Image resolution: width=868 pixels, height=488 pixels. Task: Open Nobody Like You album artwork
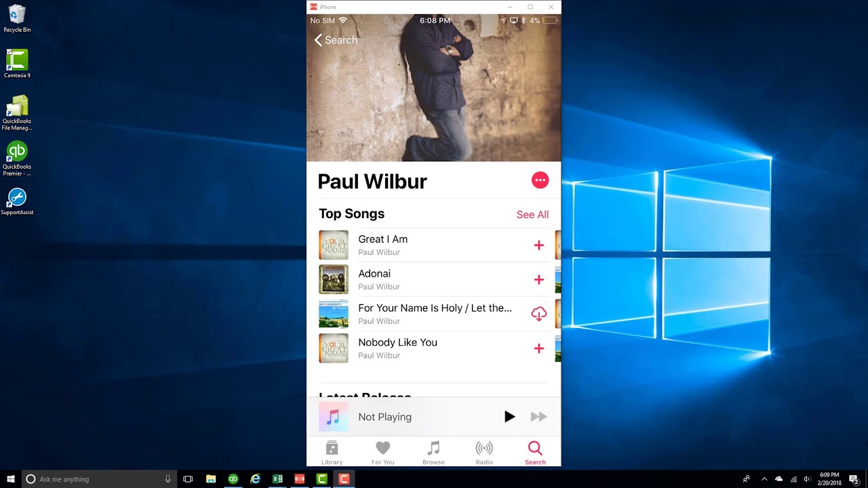[x=334, y=348]
